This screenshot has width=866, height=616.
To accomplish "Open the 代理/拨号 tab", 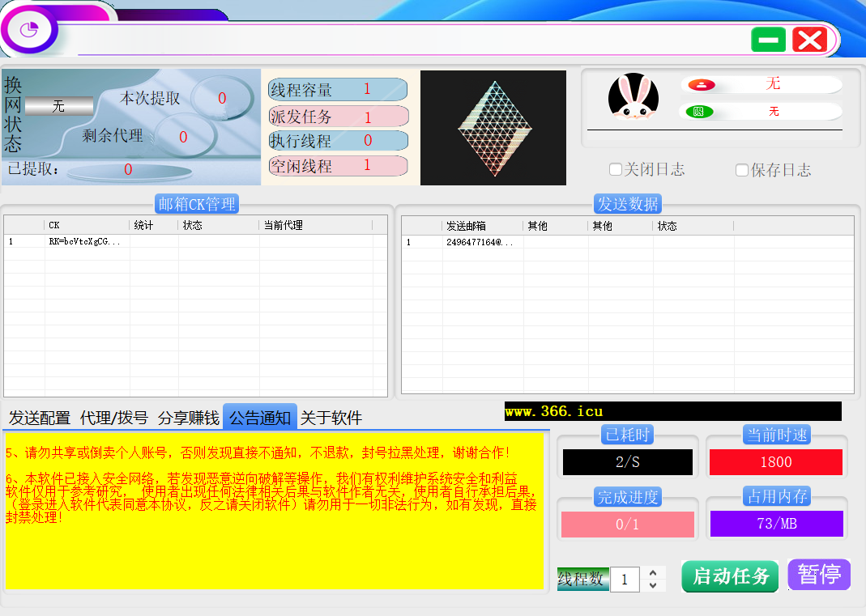I will pos(114,418).
